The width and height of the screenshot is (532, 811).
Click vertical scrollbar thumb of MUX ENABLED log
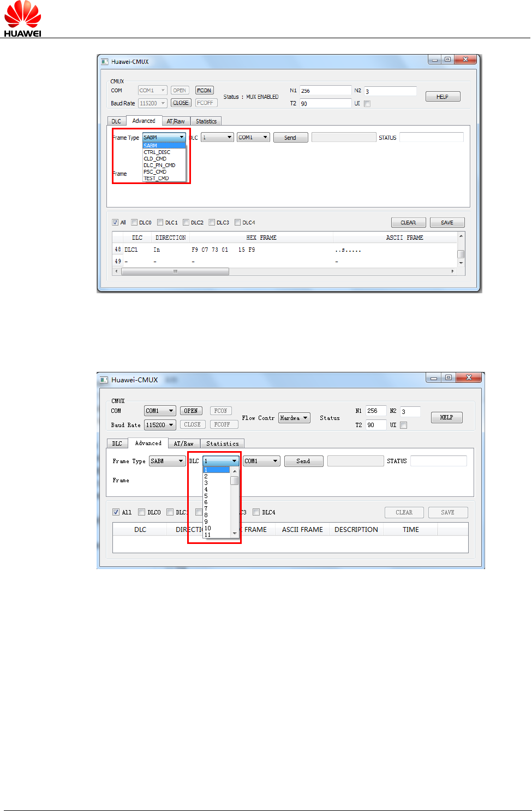(x=461, y=254)
